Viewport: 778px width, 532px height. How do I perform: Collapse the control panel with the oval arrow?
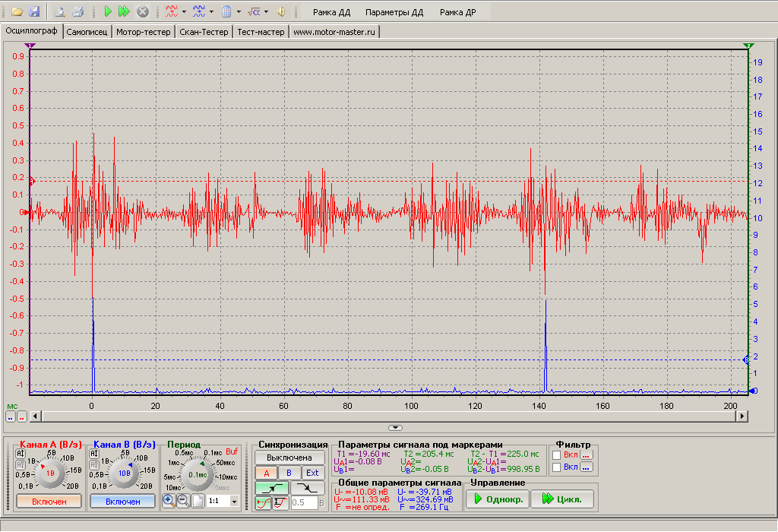click(x=395, y=427)
